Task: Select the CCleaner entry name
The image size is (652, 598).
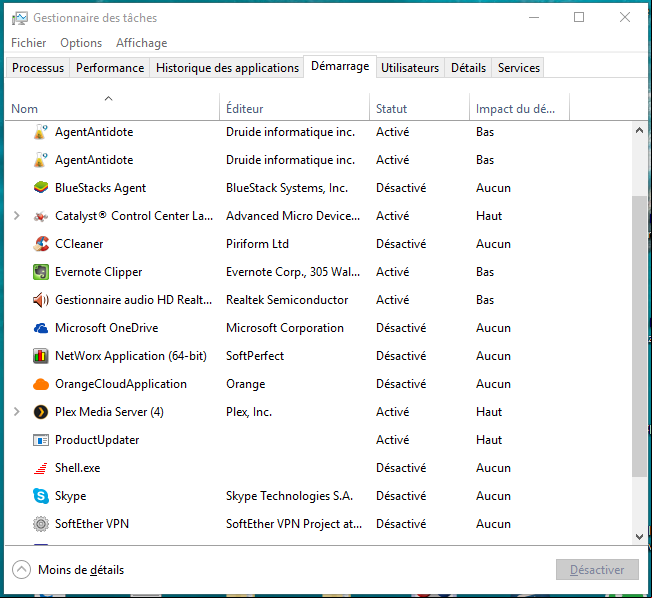Action: pos(79,244)
